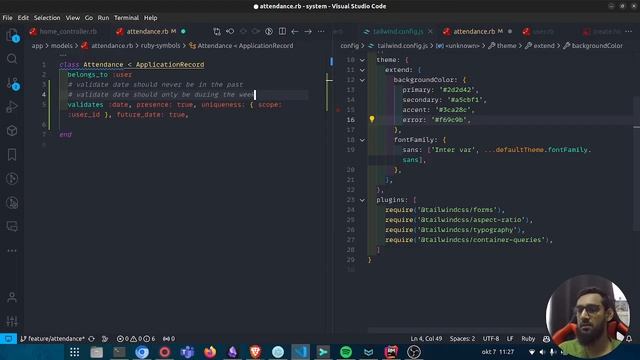Collapse the extend block fold arrow
Screen dimensions: 640x360
pos(362,70)
